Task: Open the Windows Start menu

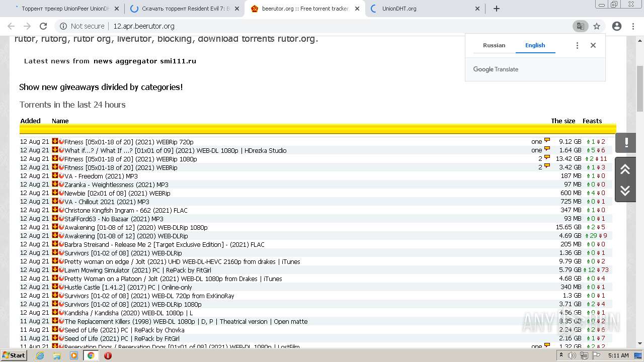Action: click(14, 355)
